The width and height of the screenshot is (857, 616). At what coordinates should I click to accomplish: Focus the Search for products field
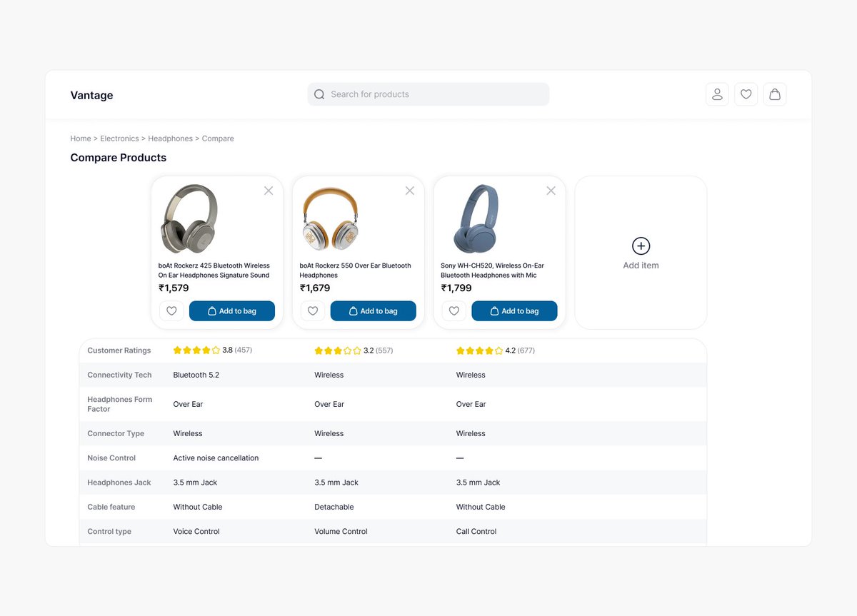[x=428, y=94]
